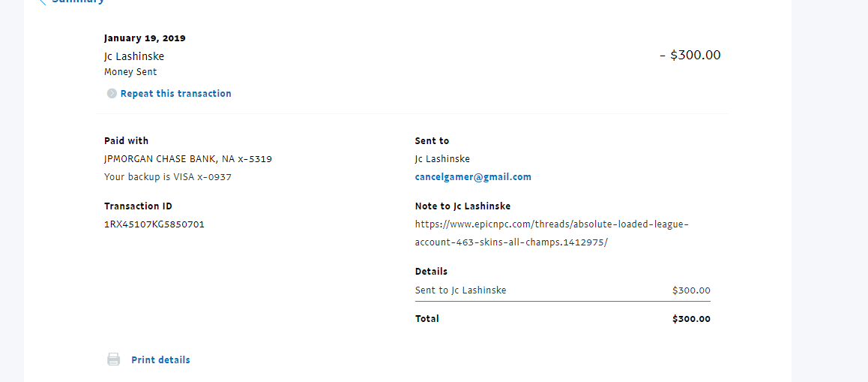
Task: Click the epicnpc.com URL in the note
Action: [x=551, y=224]
